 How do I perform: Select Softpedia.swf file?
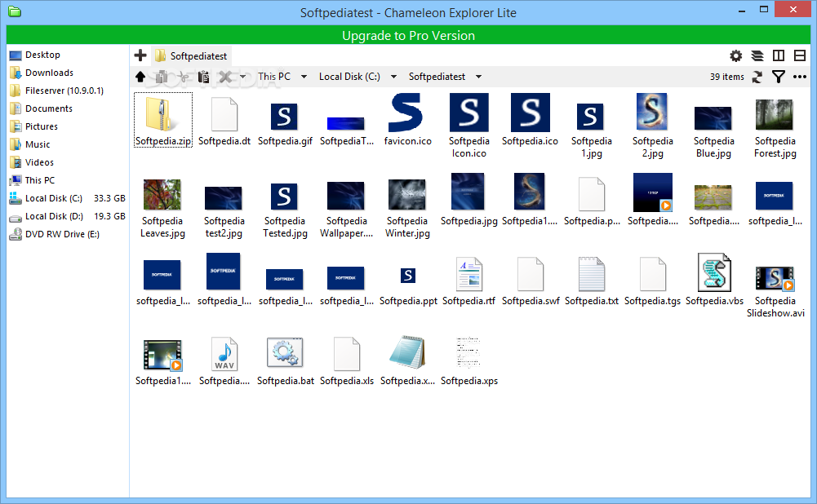click(531, 281)
